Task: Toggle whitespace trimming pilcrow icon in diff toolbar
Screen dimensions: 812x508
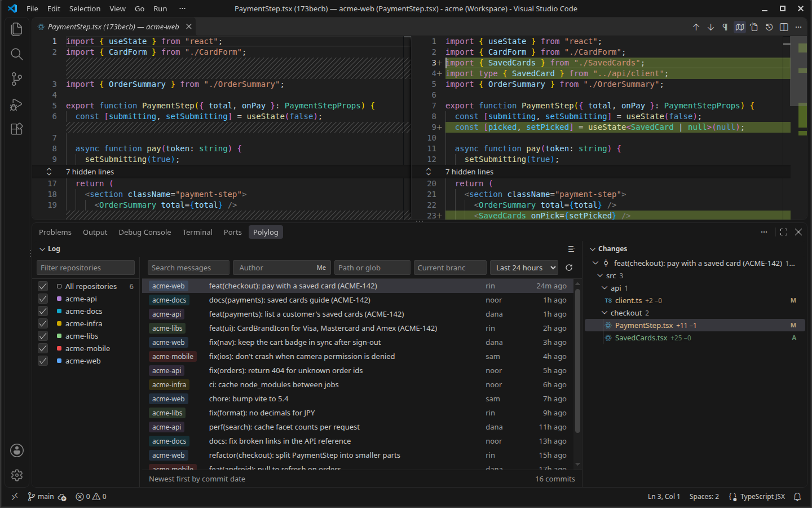Action: (x=725, y=27)
